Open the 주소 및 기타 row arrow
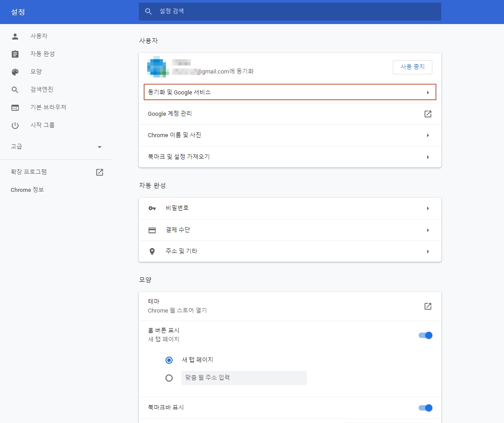This screenshot has height=423, width=504. pos(428,252)
